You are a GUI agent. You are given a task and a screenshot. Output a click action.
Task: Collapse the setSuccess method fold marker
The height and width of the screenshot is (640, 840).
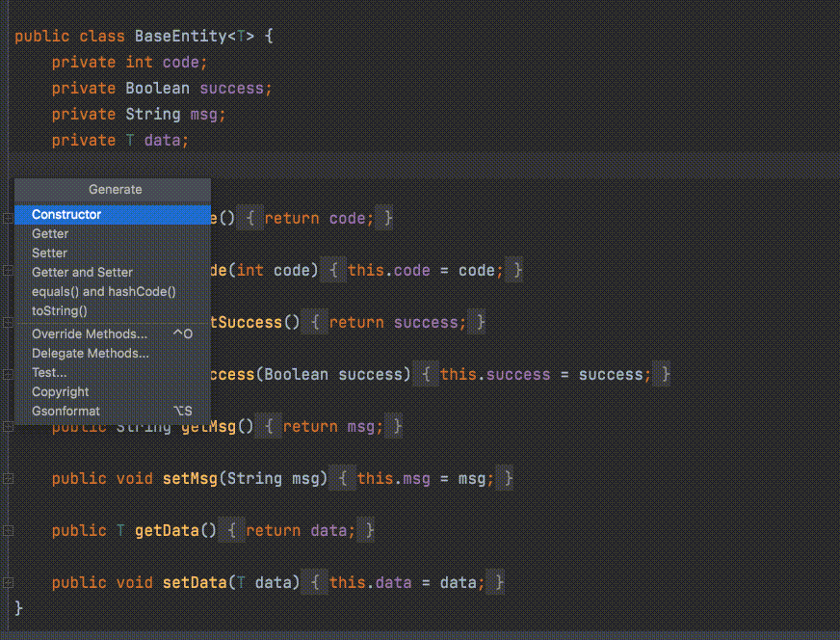tap(8, 374)
